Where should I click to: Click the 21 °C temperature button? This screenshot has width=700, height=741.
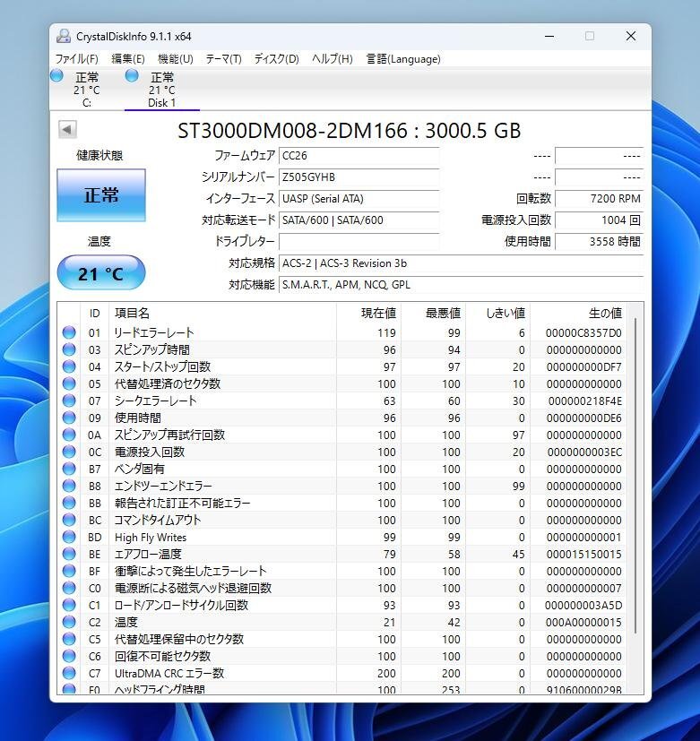point(100,273)
